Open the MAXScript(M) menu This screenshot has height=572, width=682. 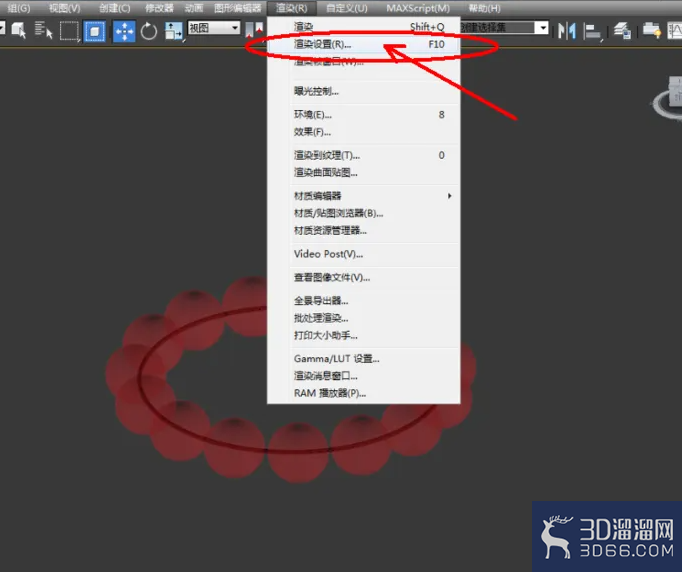(x=418, y=8)
